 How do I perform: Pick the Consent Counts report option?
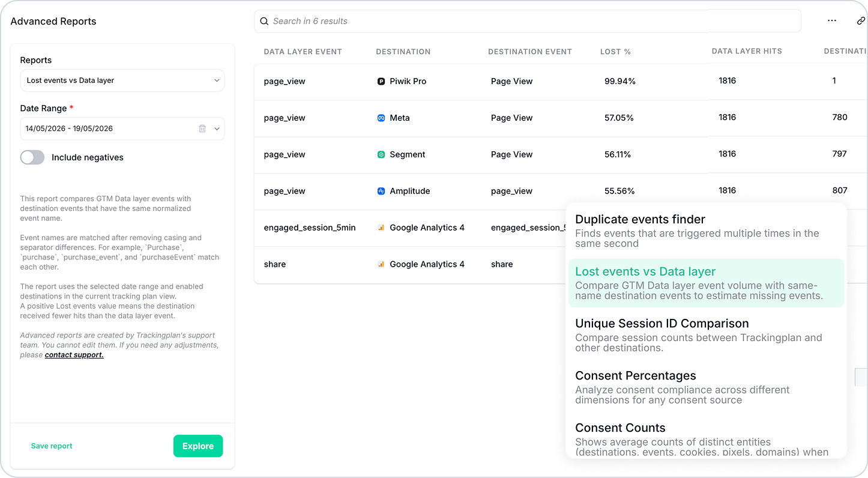(x=707, y=440)
